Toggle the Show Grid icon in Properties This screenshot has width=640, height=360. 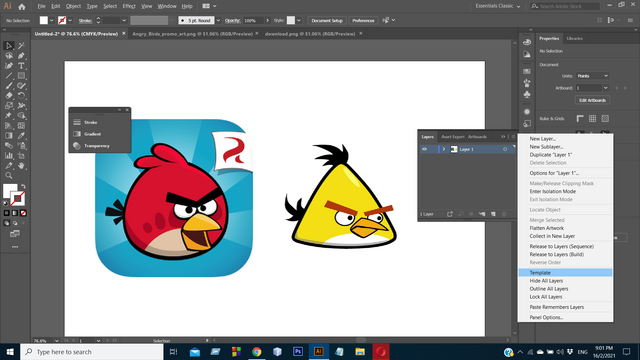592,118
